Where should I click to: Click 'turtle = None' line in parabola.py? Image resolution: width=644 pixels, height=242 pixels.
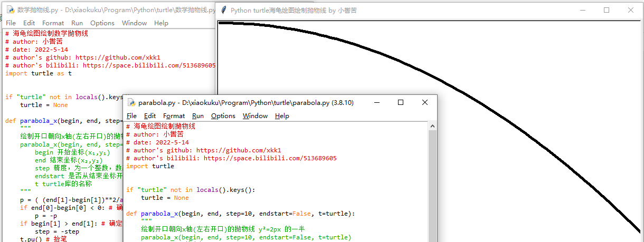165,198
